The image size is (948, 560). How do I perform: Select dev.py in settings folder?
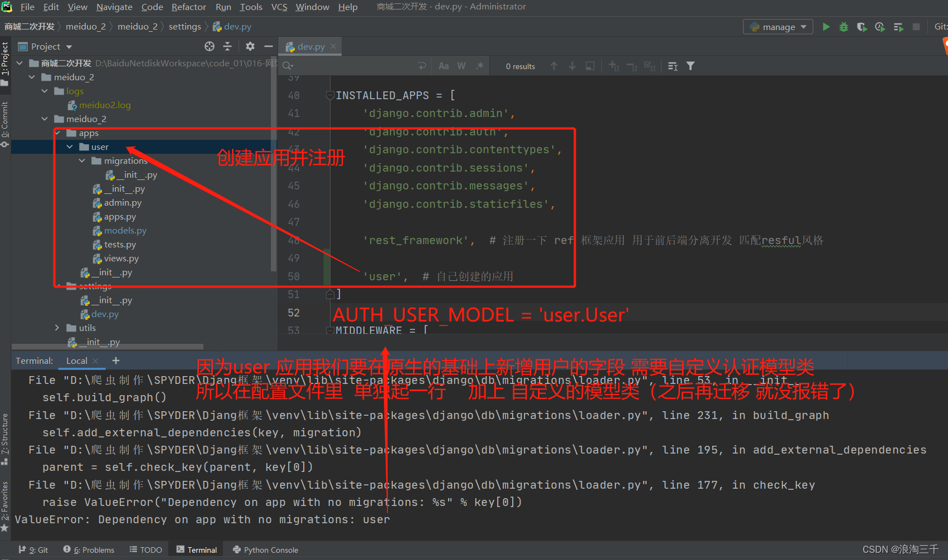tap(105, 314)
